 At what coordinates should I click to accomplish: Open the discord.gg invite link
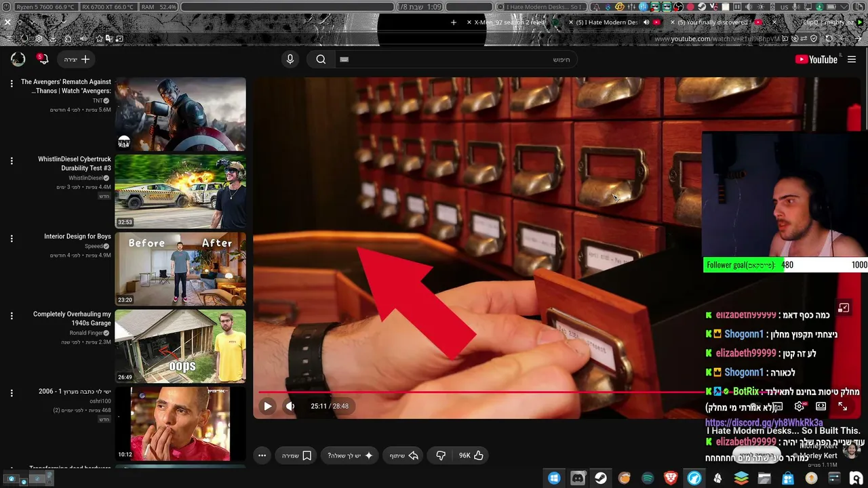764,423
